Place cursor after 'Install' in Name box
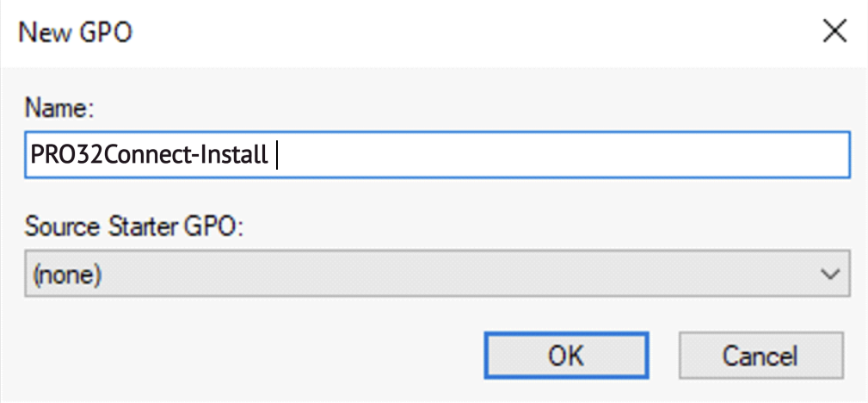868x403 pixels. point(269,158)
